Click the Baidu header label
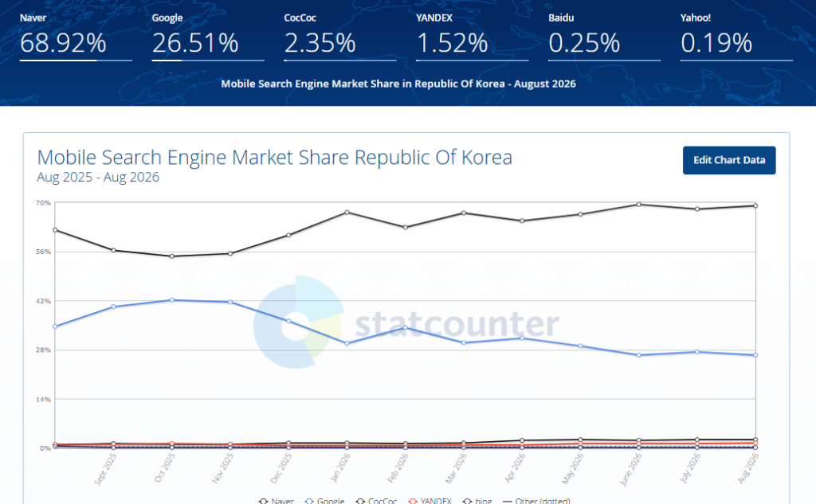The width and height of the screenshot is (816, 504). pos(562,18)
